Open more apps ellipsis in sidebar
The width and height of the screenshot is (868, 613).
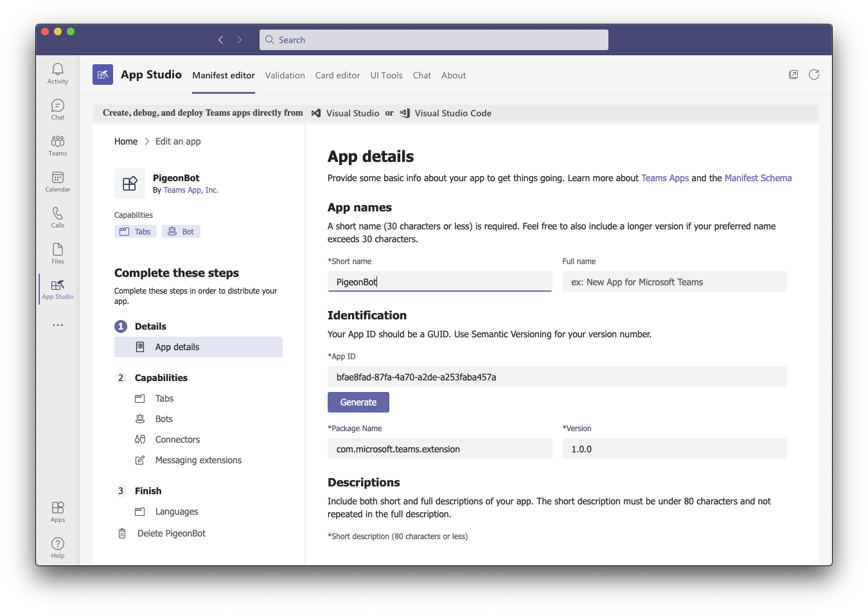(58, 325)
